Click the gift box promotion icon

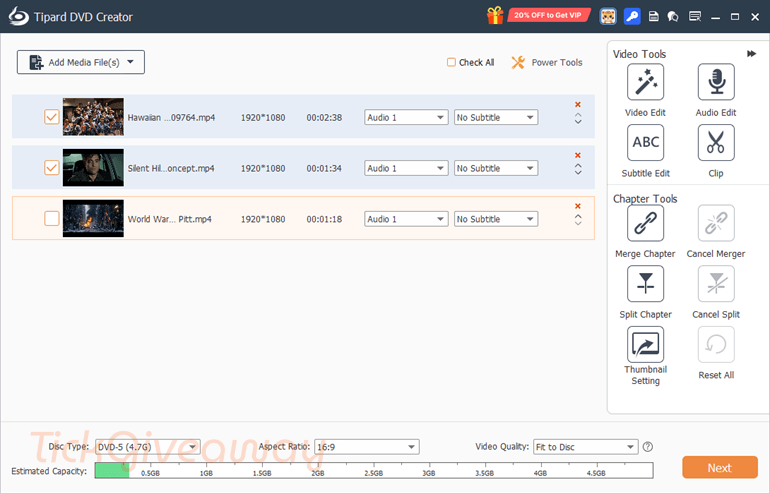coord(495,16)
